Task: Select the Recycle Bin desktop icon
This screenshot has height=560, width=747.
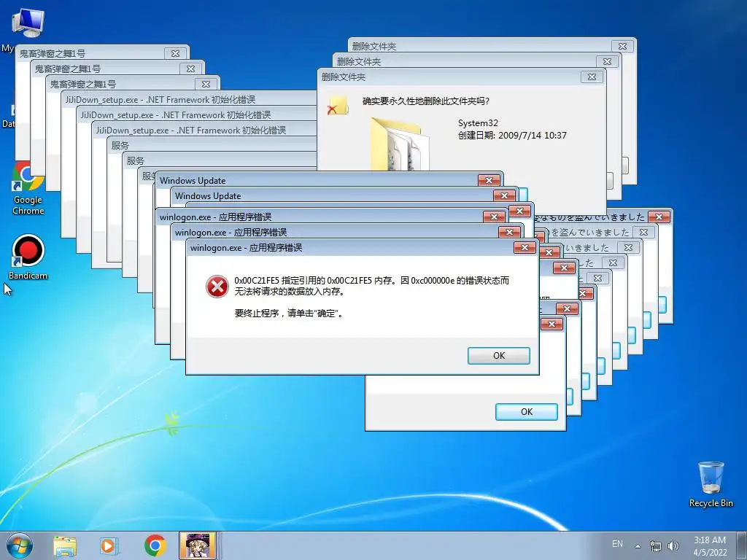Action: pyautogui.click(x=711, y=484)
